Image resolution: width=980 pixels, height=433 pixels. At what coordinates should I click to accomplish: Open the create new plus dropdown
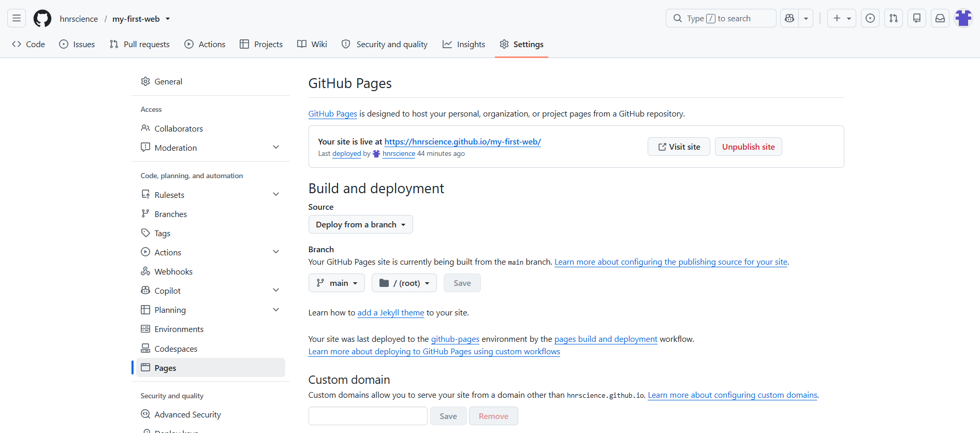click(842, 18)
